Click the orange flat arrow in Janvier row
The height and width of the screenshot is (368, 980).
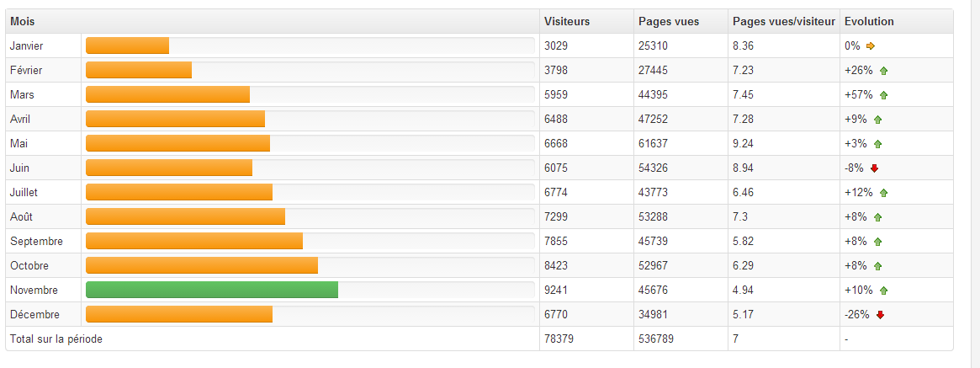click(x=871, y=45)
